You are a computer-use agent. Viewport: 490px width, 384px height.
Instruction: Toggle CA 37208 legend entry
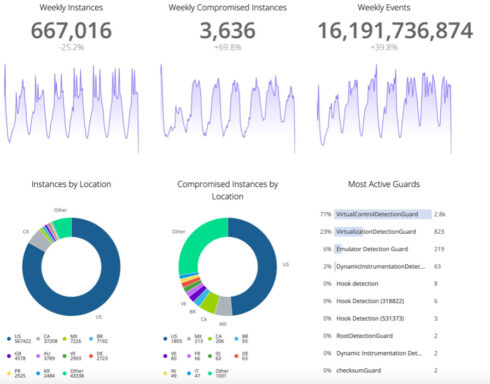click(47, 339)
